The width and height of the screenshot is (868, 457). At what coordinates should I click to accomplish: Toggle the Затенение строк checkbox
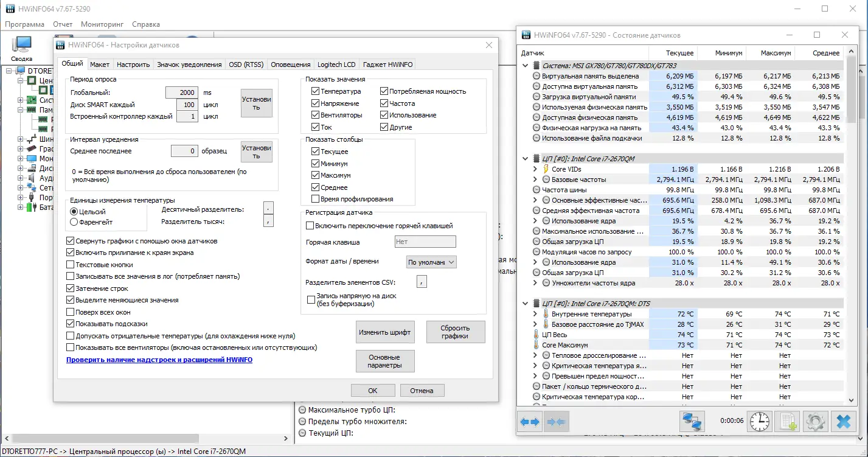pos(70,288)
